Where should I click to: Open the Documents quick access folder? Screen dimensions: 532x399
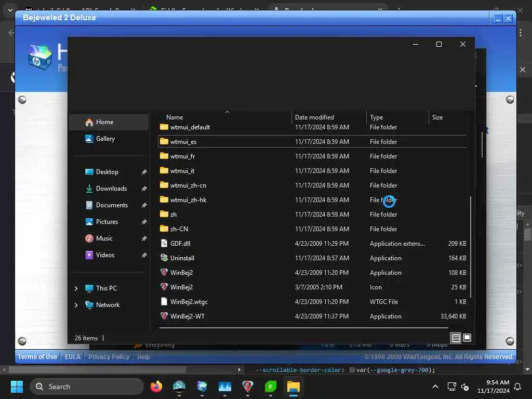click(x=112, y=205)
